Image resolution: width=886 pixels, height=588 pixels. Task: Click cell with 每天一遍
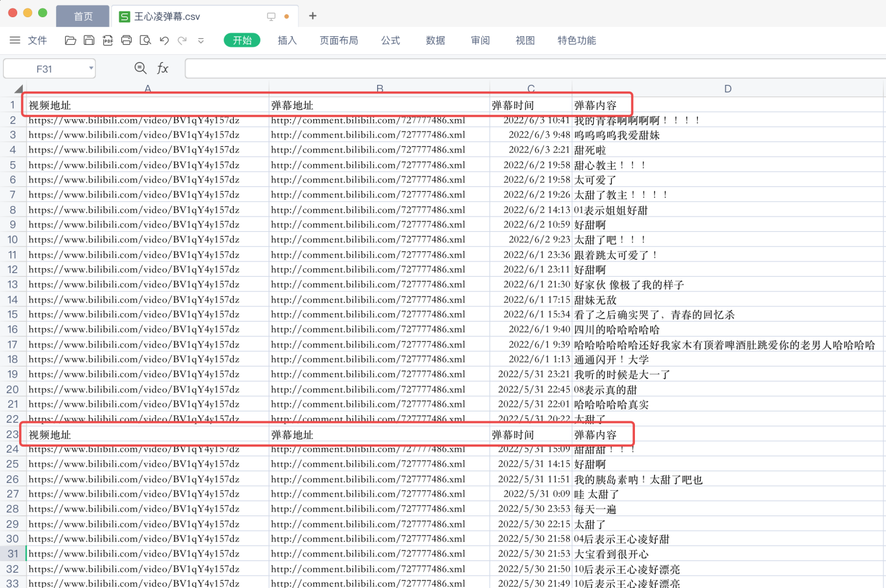728,509
